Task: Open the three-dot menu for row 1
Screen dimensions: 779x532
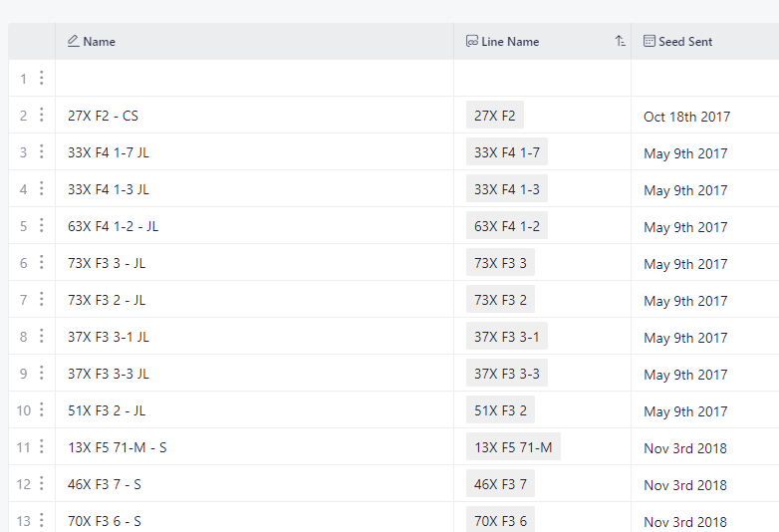Action: point(41,78)
